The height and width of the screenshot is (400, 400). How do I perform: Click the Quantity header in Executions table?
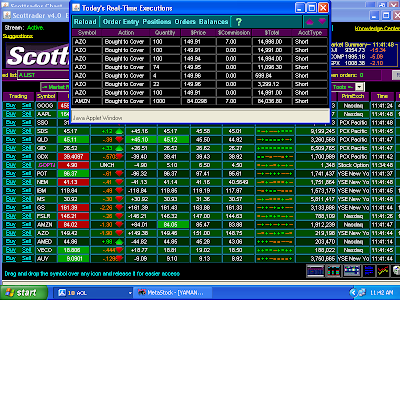165,33
